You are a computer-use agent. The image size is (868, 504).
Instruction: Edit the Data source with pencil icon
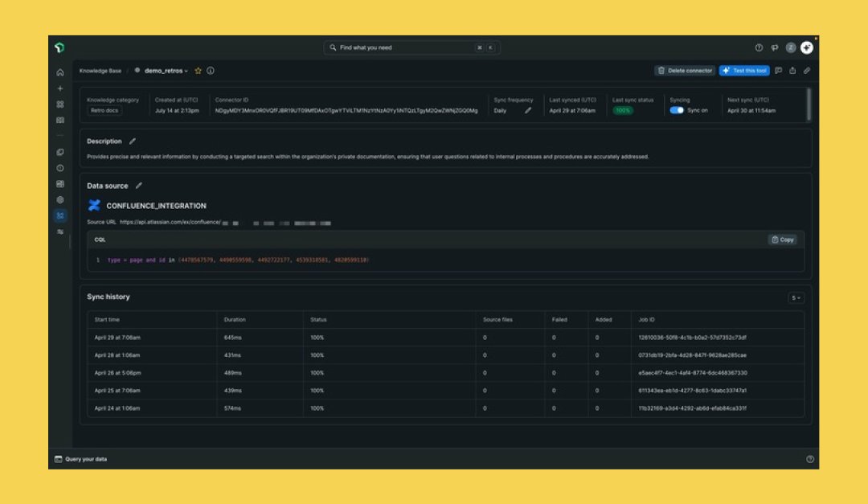tap(139, 186)
